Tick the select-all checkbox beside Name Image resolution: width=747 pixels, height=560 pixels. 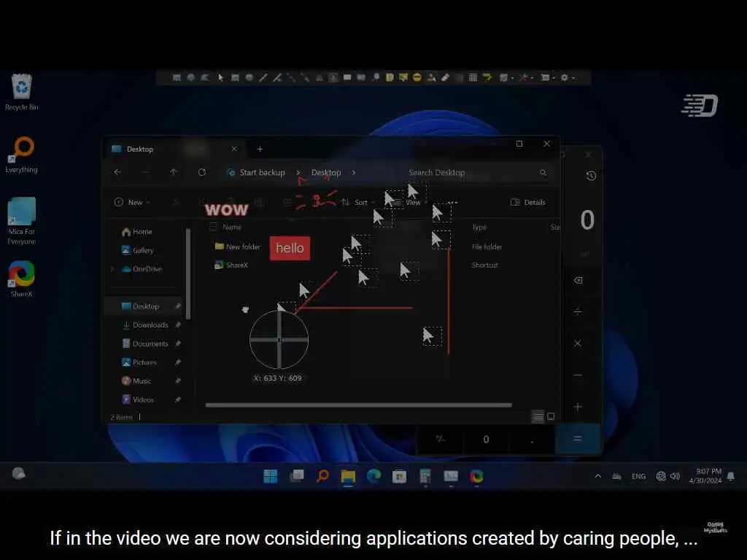(x=213, y=227)
